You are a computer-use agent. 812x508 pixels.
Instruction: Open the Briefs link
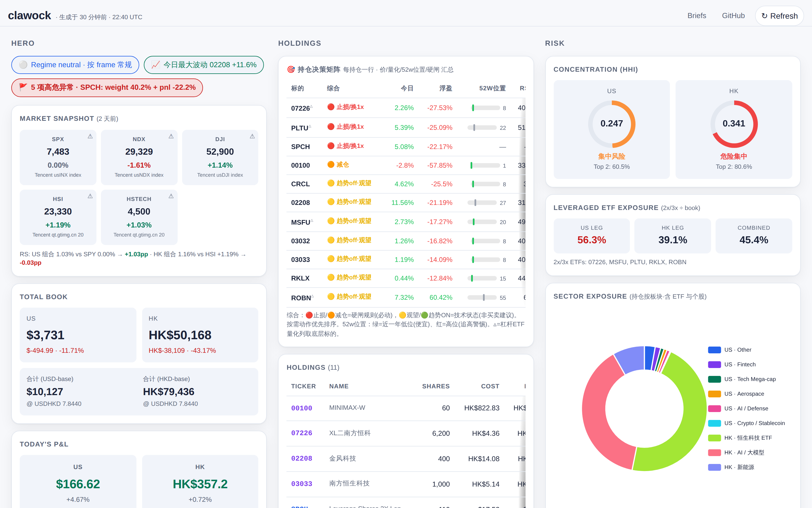point(697,16)
